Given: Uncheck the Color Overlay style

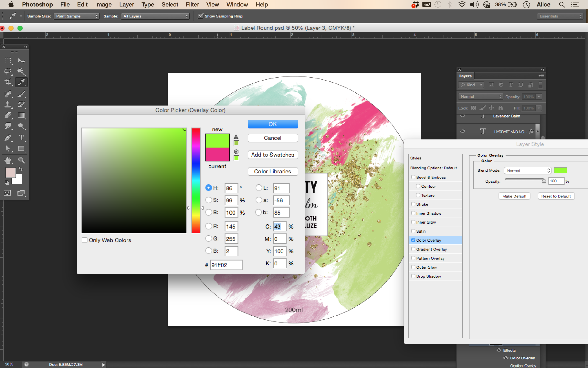Looking at the screenshot, I should click(x=413, y=240).
